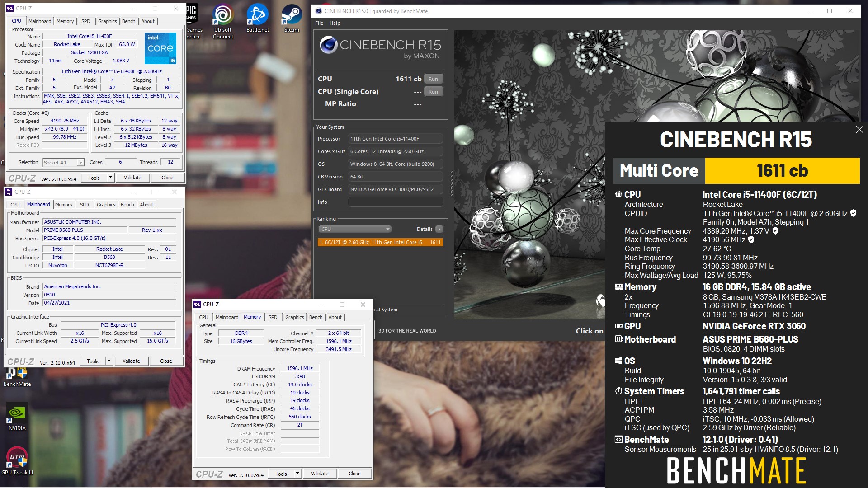Open About tab in Memory CPU-Z window
Screen dimensions: 868x488
point(335,317)
